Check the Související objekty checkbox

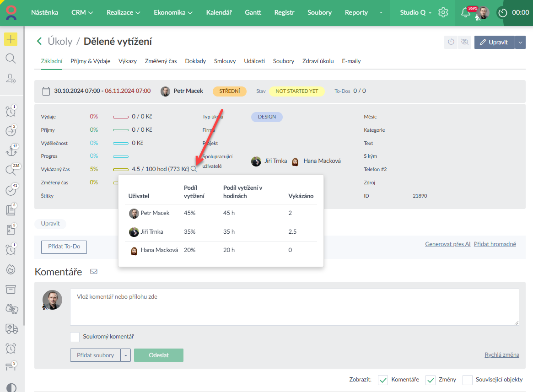pos(467,380)
